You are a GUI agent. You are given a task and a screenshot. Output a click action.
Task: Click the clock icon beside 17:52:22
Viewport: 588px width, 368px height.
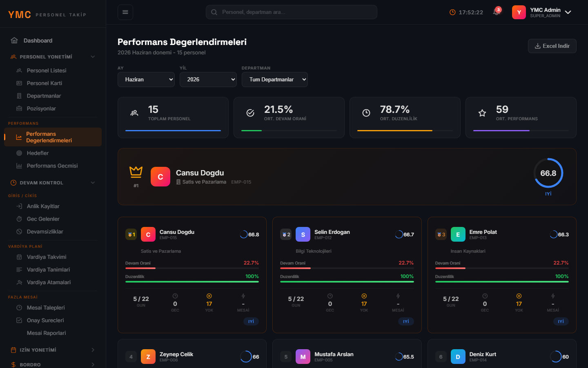[x=452, y=12]
